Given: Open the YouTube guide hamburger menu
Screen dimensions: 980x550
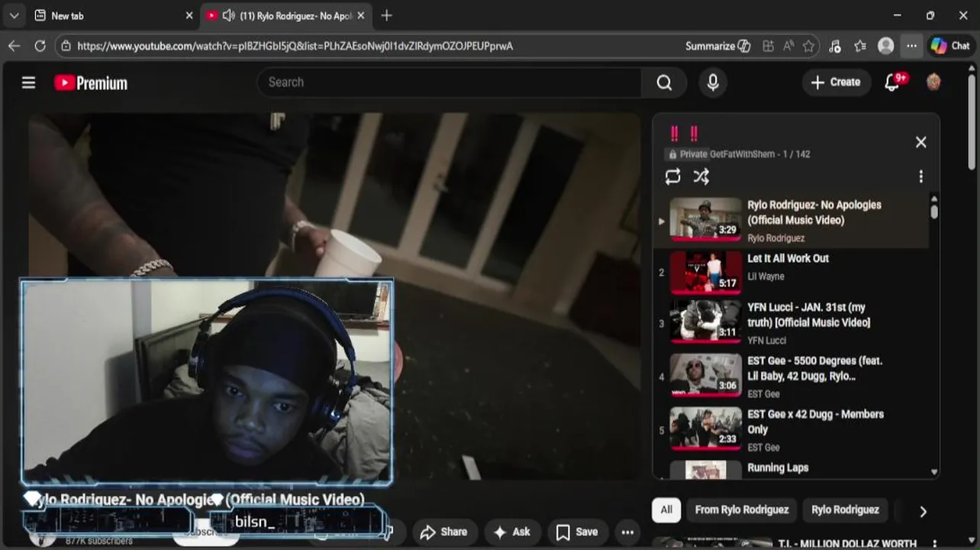Looking at the screenshot, I should tap(28, 82).
